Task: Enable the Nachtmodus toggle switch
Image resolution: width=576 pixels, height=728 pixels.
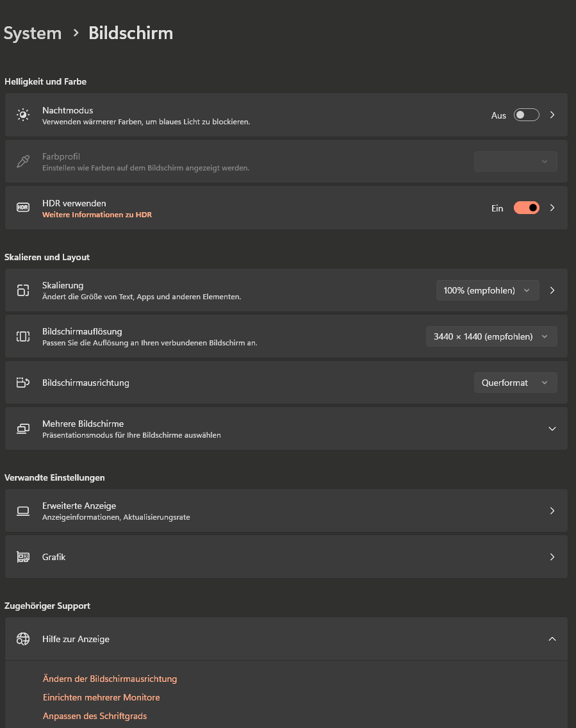Action: tap(526, 115)
